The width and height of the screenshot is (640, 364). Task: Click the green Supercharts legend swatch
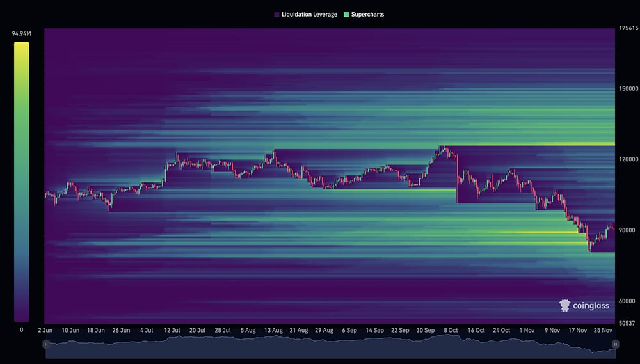coord(346,14)
